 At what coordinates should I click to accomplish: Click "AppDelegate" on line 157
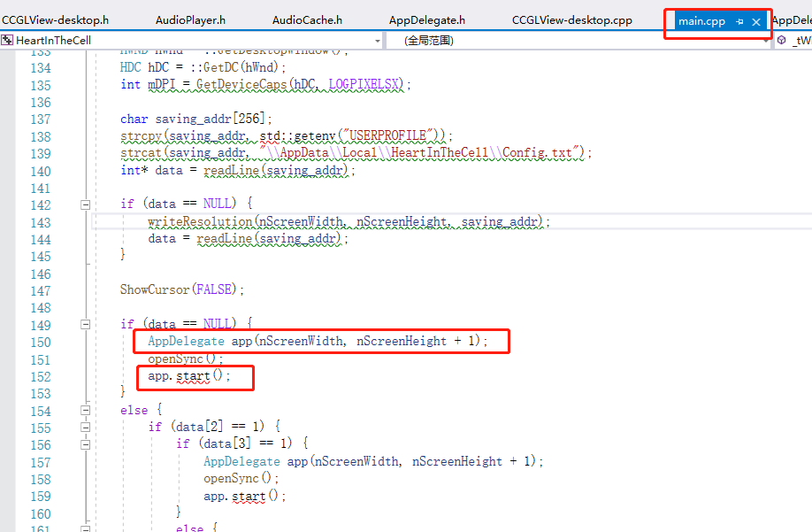241,461
